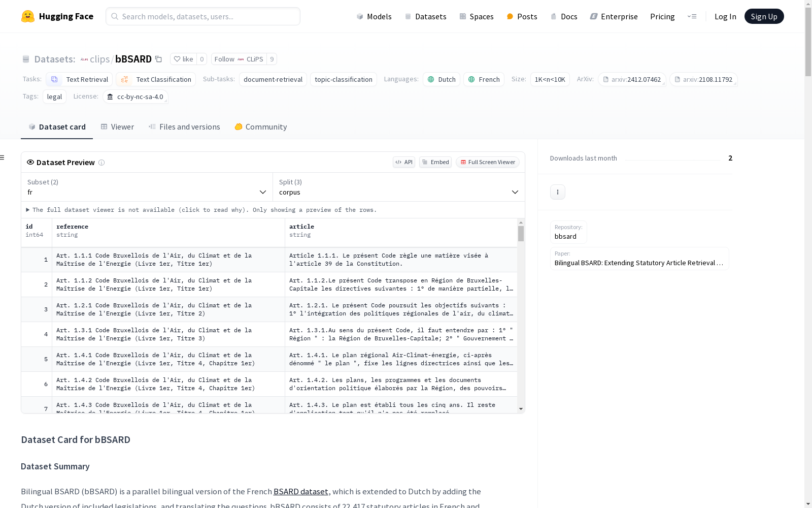Open Posts section
Image resolution: width=812 pixels, height=508 pixels.
522,16
